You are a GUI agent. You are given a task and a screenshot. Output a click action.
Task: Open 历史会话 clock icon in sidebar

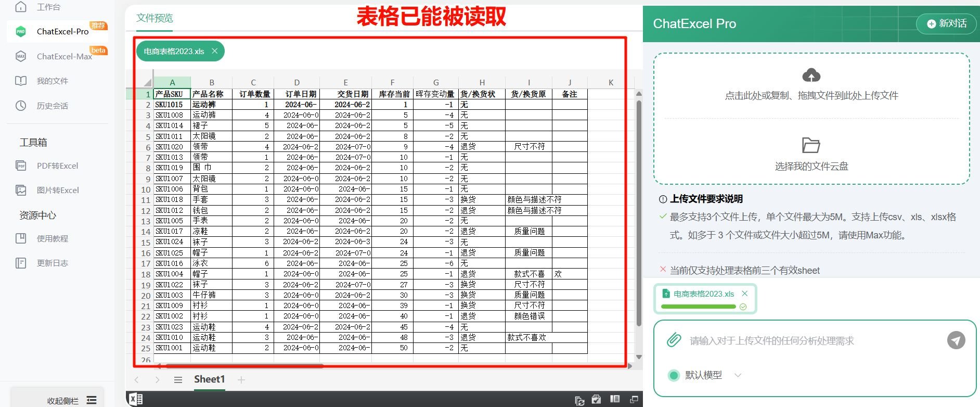(21, 106)
